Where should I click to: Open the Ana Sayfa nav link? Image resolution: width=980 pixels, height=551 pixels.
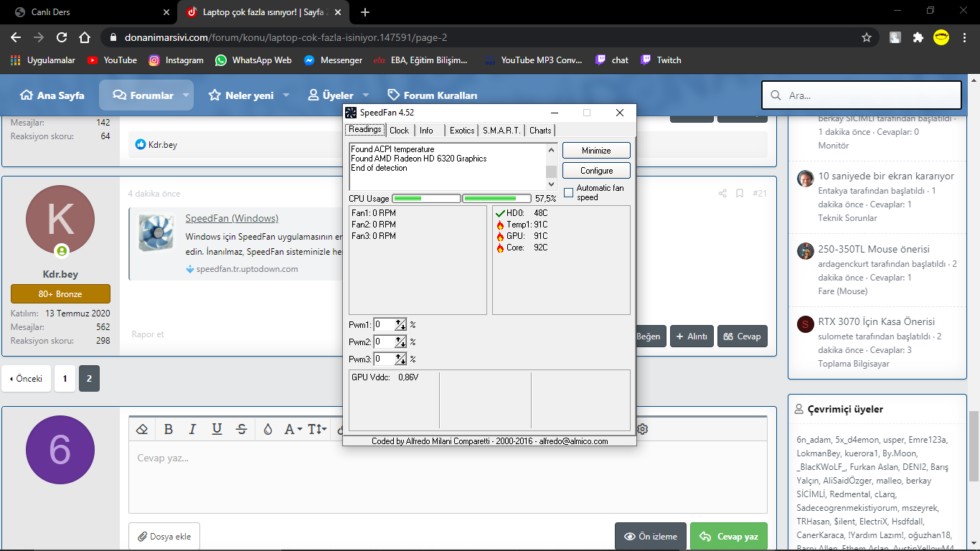[x=52, y=95]
